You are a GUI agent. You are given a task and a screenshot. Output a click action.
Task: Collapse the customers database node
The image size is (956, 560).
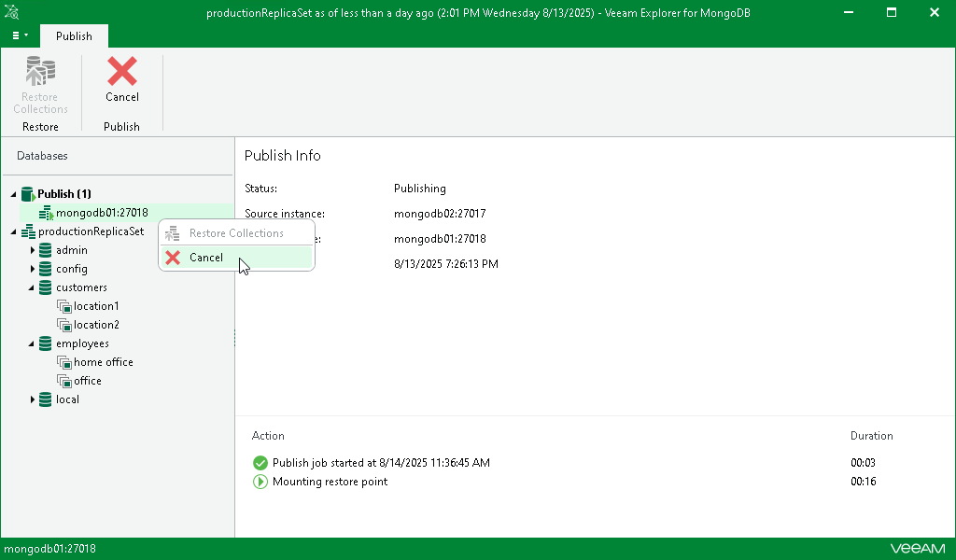32,287
